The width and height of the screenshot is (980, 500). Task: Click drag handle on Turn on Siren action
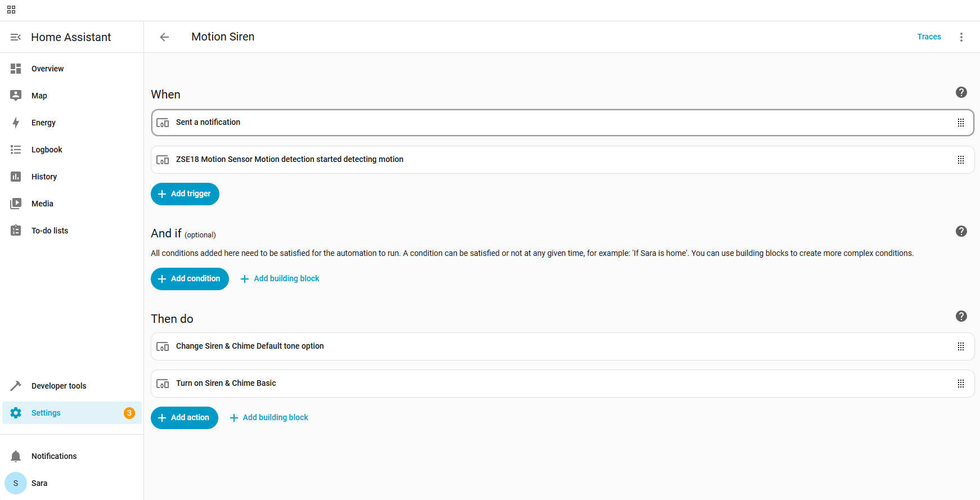tap(961, 384)
